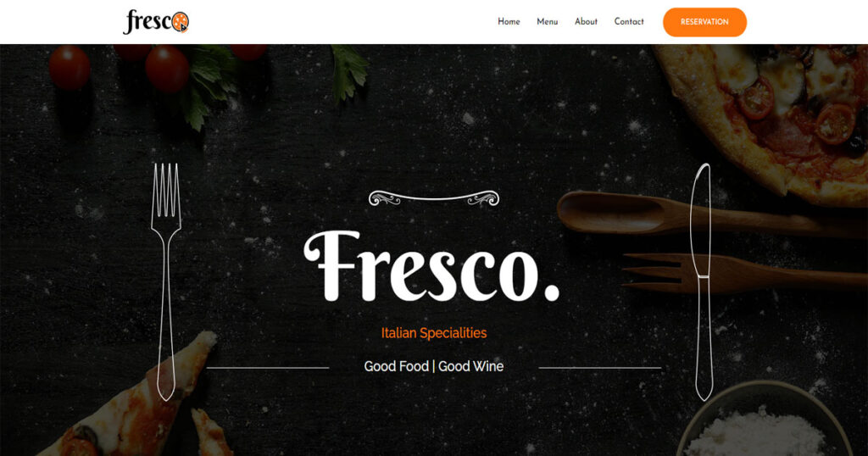Viewport: 868px width, 456px height.
Task: Click the pizza icon in the logo
Action: [x=181, y=23]
